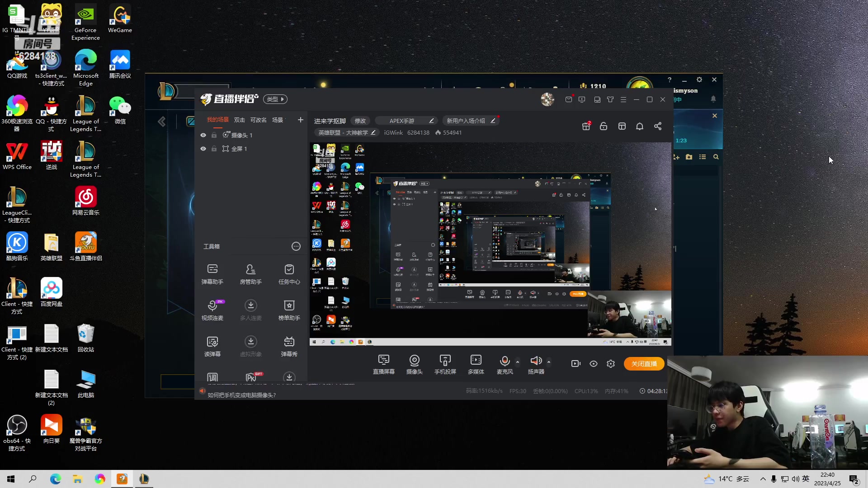The width and height of the screenshot is (868, 488).
Task: Open the gift box icon with badge
Action: [x=586, y=126]
